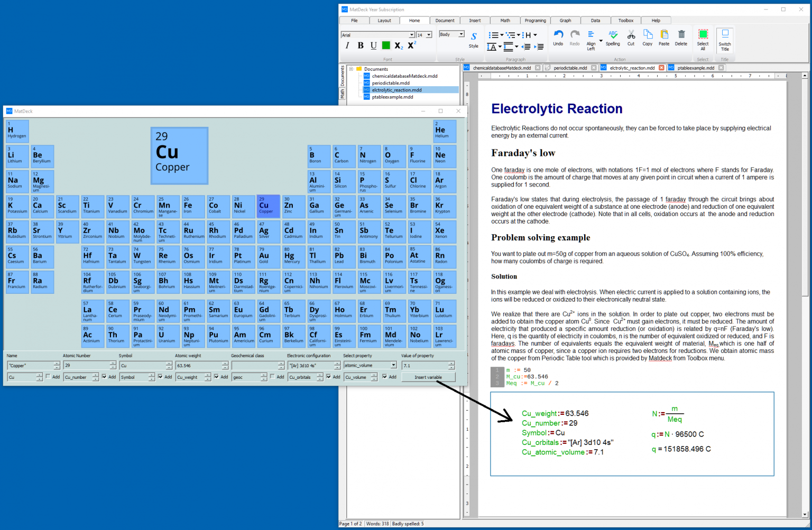This screenshot has width=812, height=530.
Task: Toggle the Add checkbox for Cu_orbitals
Action: (329, 377)
